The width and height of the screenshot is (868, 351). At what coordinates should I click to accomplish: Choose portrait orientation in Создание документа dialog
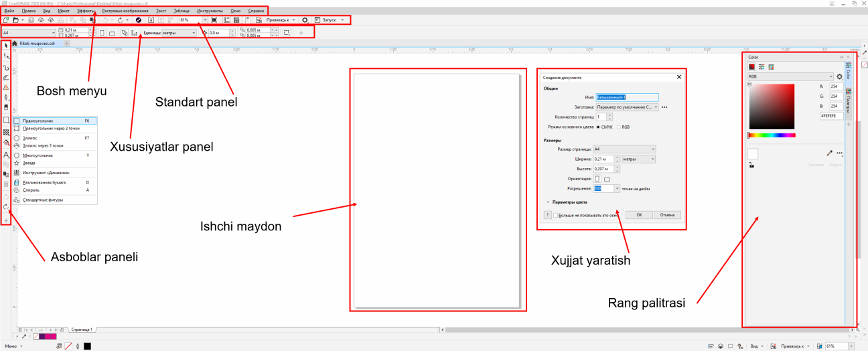(x=598, y=179)
